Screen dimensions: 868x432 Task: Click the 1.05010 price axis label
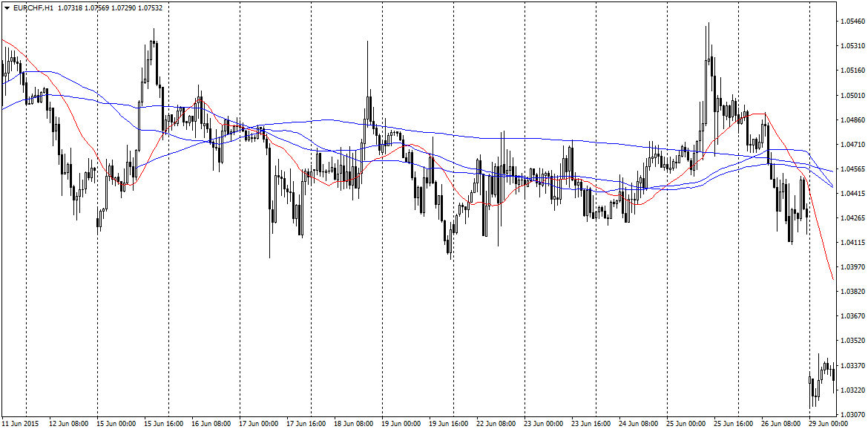click(852, 95)
